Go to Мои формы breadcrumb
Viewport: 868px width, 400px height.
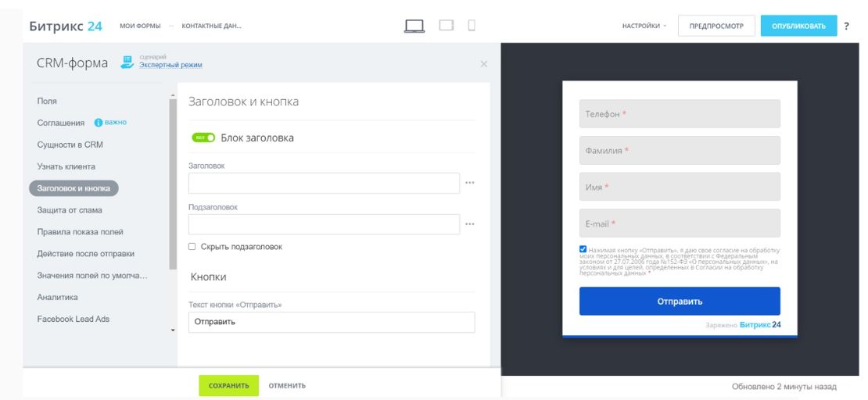click(140, 26)
